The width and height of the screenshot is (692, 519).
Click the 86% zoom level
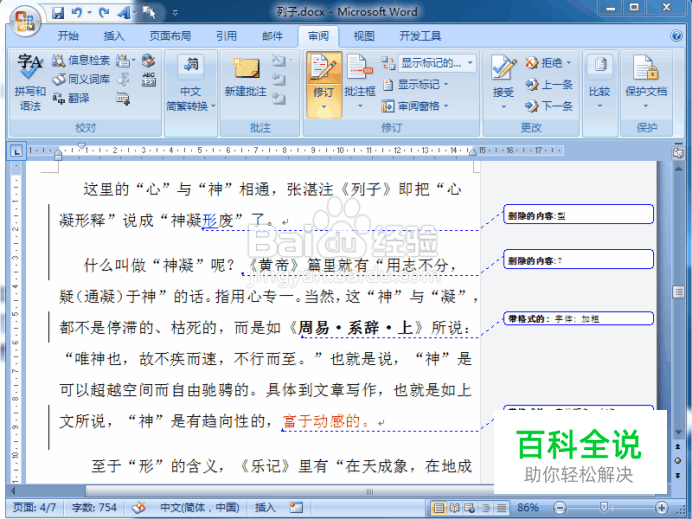pos(528,508)
